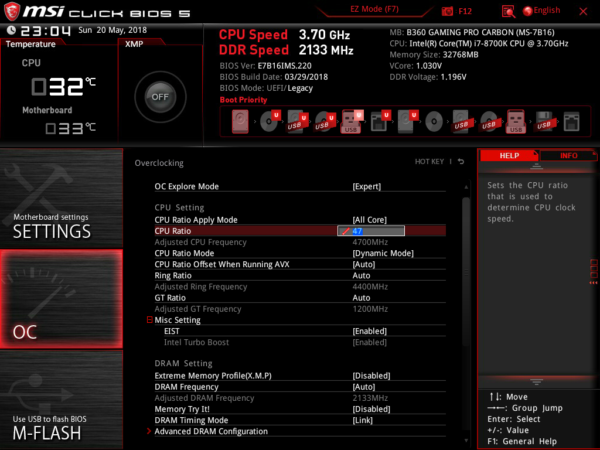This screenshot has width=600, height=450.
Task: Click Intel Turbo Boost Enabled value
Action: tap(369, 342)
